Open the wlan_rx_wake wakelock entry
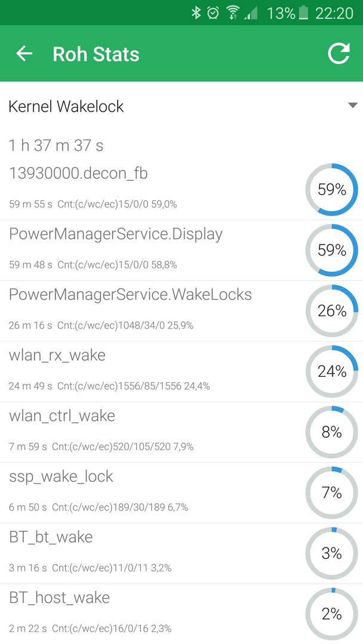This screenshot has height=644, width=363. [181, 371]
